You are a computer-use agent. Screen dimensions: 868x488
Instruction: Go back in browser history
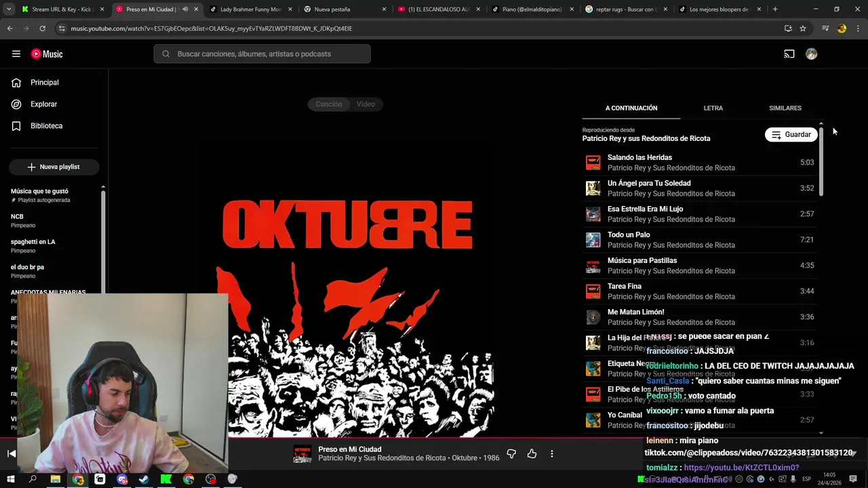point(10,28)
